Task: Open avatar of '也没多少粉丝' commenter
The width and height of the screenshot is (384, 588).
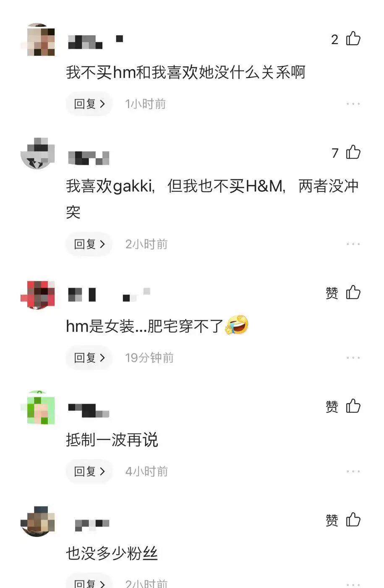Action: (x=38, y=521)
